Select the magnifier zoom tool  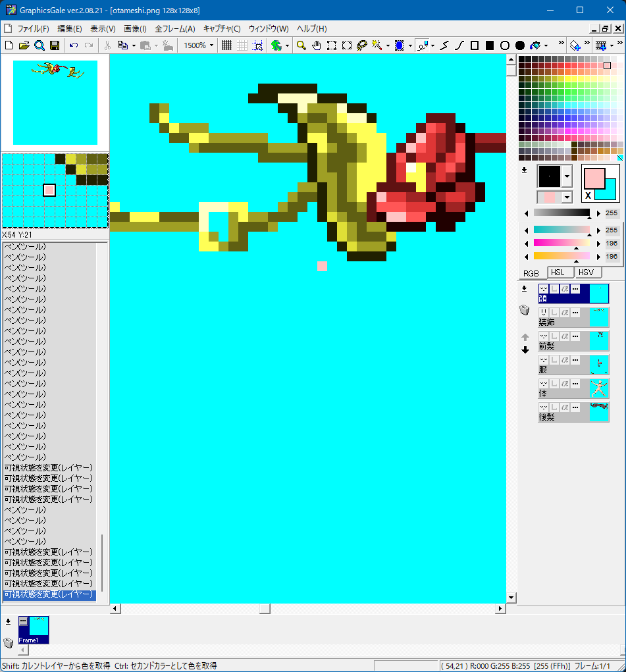[301, 45]
